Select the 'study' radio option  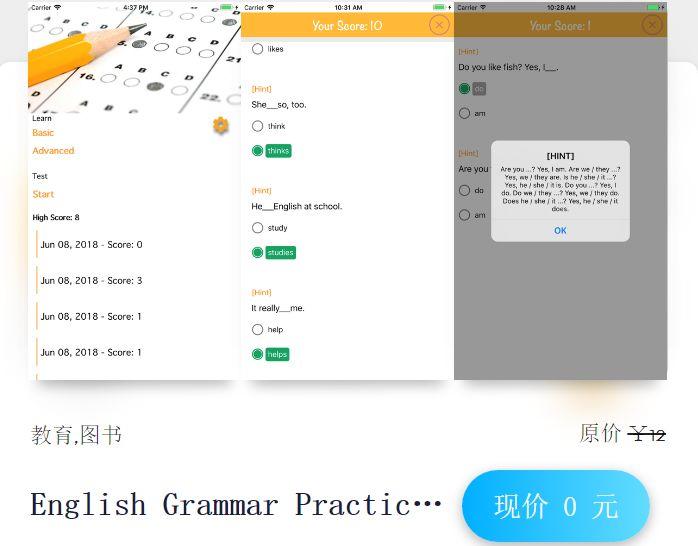[258, 228]
